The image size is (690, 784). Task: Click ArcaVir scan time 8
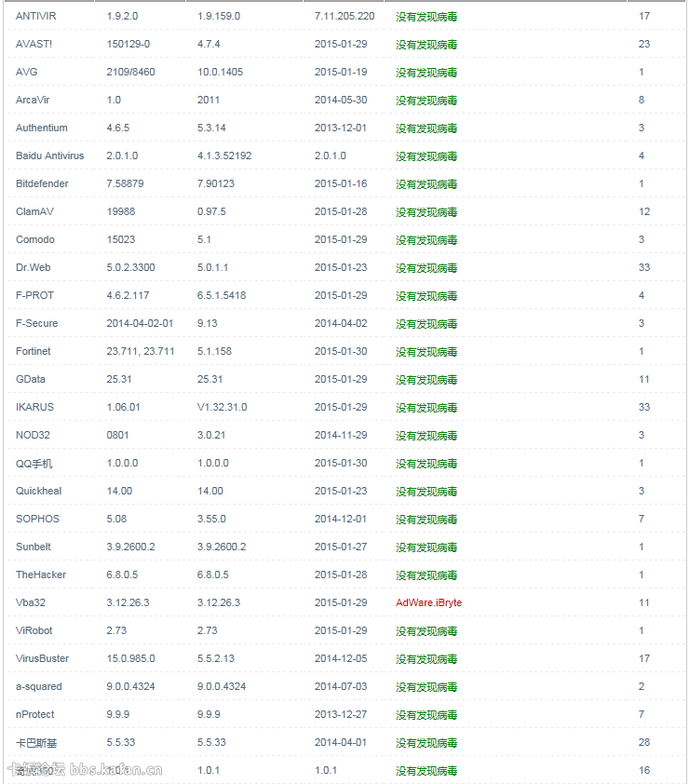tap(642, 100)
